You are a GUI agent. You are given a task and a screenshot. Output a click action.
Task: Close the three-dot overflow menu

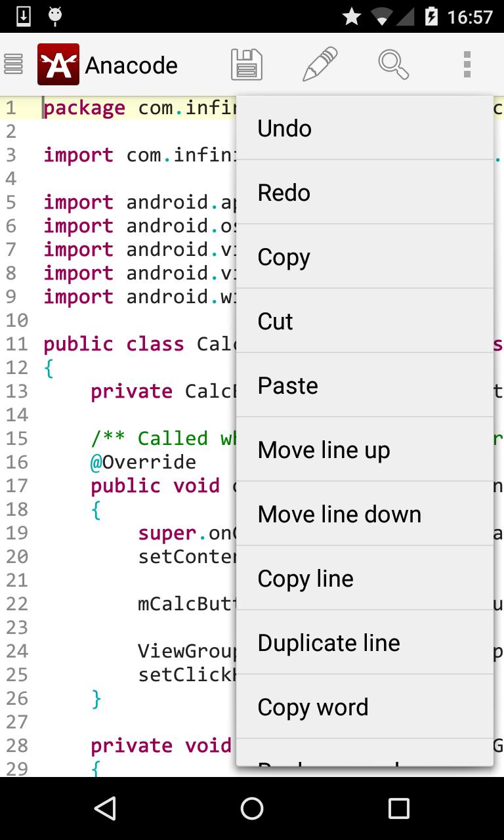[x=467, y=64]
